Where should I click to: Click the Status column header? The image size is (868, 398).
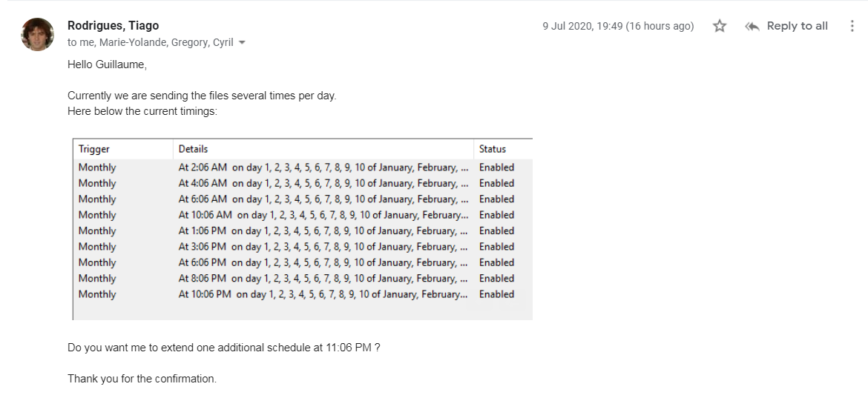click(x=493, y=149)
